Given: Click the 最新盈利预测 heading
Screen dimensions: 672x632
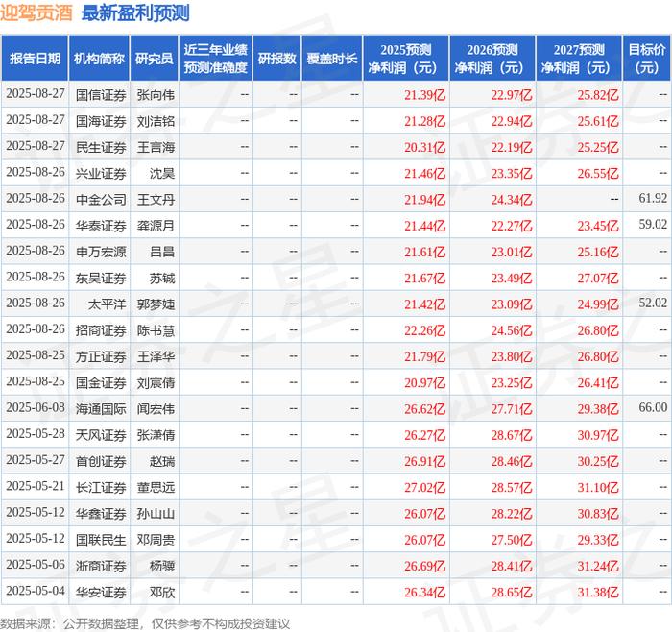Looking at the screenshot, I should (x=135, y=13).
